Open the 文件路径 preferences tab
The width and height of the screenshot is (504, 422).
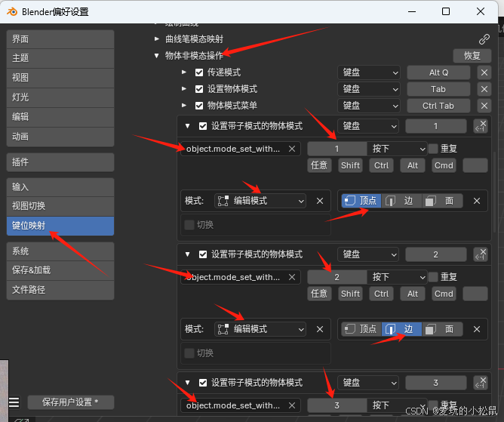click(60, 290)
